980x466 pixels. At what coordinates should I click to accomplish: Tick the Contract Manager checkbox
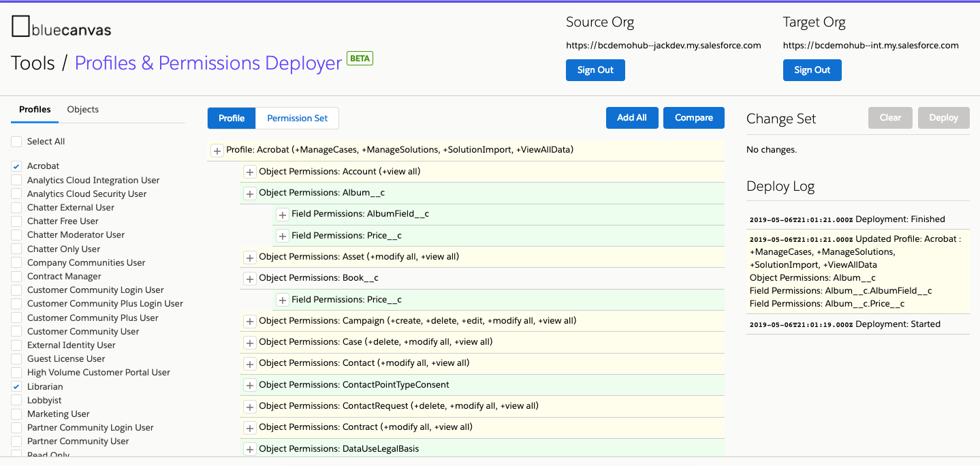coord(16,276)
